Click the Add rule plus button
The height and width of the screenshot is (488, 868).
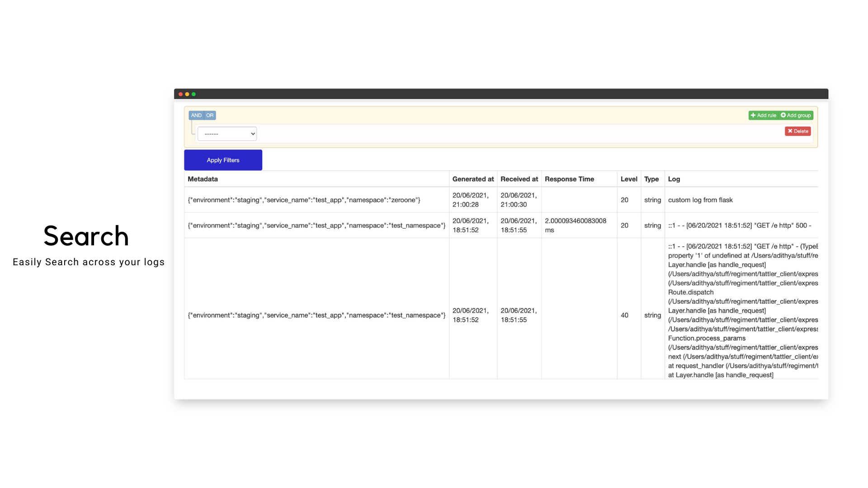(x=764, y=115)
